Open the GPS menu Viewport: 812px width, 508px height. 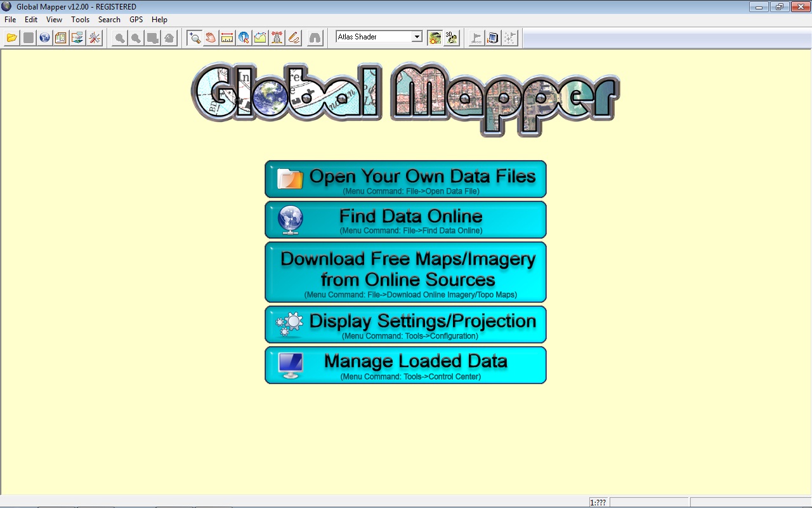point(136,20)
